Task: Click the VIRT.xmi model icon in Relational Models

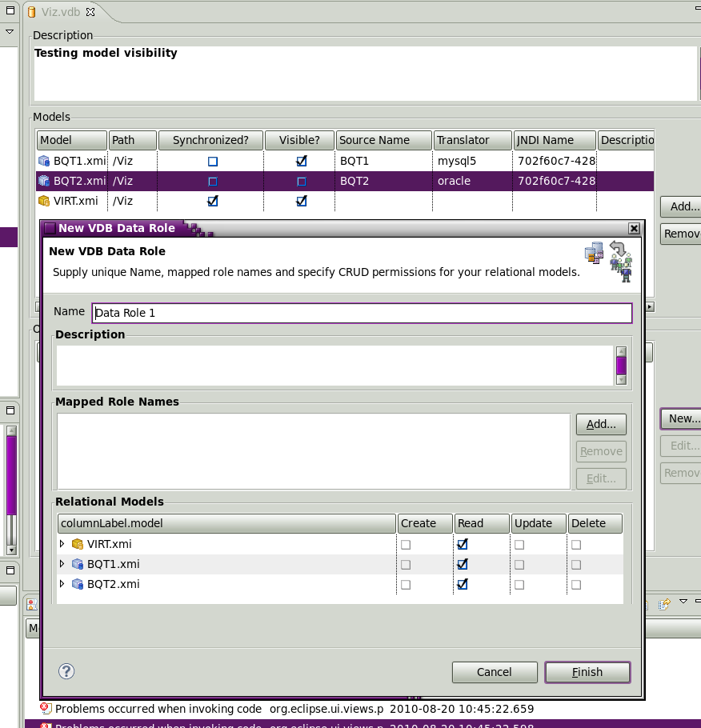Action: pyautogui.click(x=78, y=544)
